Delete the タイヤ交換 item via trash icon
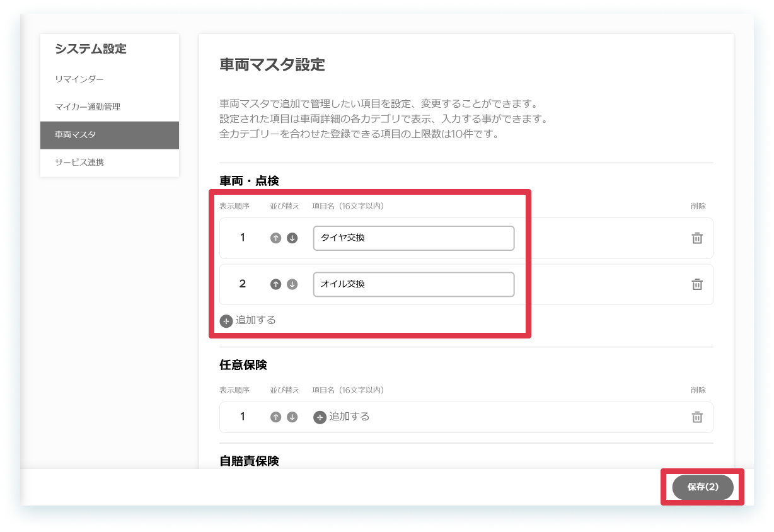 [x=697, y=238]
